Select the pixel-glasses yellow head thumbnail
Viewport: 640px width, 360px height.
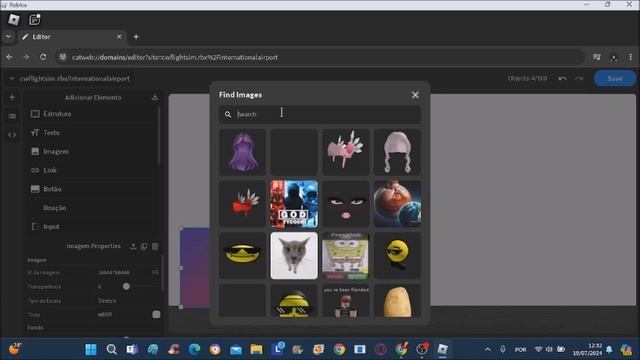(x=294, y=301)
